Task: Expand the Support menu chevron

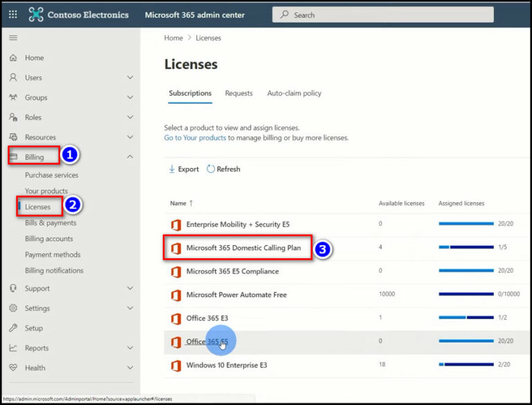Action: pos(130,288)
